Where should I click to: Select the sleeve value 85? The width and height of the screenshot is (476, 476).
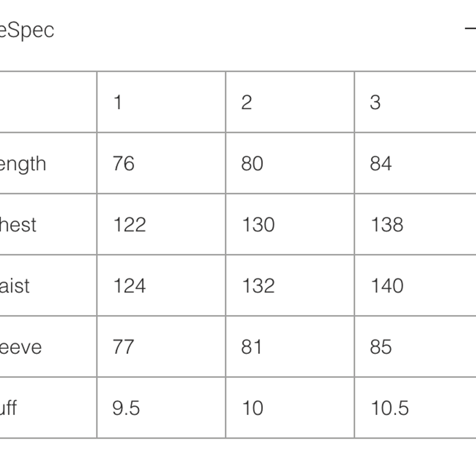pyautogui.click(x=381, y=347)
